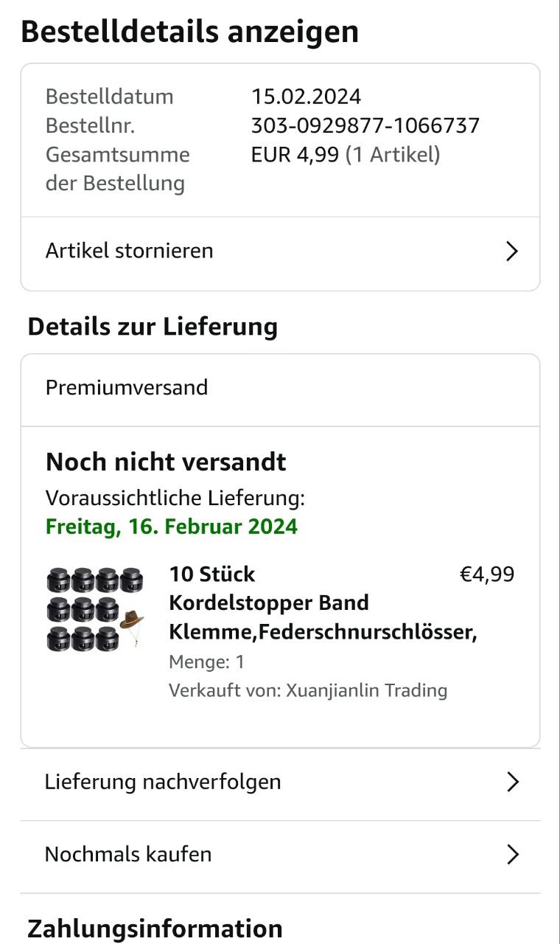Viewport: 560px width, 944px height.
Task: Click the Menge: 1 quantity text
Action: [x=206, y=662]
